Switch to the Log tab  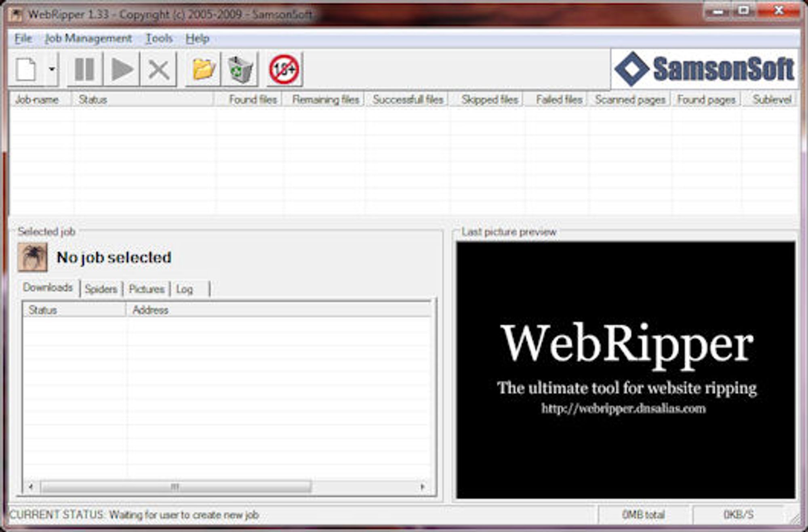(190, 289)
